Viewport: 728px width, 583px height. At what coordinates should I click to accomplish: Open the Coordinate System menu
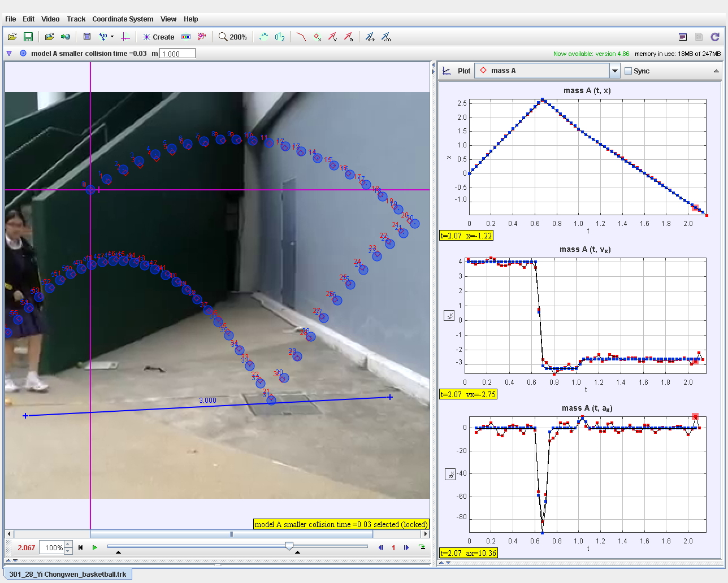123,19
